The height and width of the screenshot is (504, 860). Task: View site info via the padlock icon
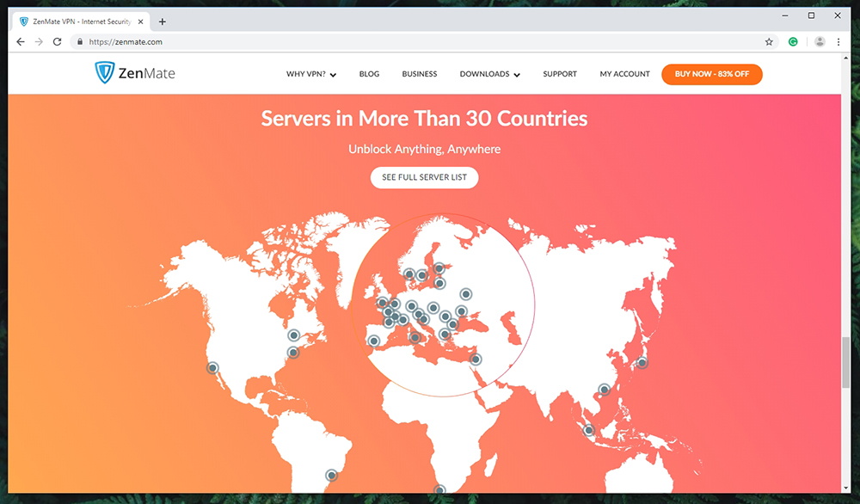click(80, 41)
